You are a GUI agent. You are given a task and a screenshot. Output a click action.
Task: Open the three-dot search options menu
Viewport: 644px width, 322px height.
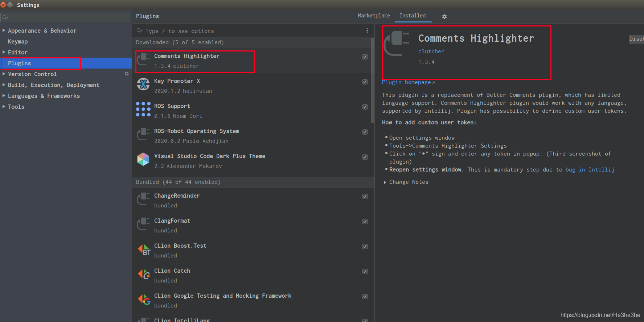tap(367, 31)
